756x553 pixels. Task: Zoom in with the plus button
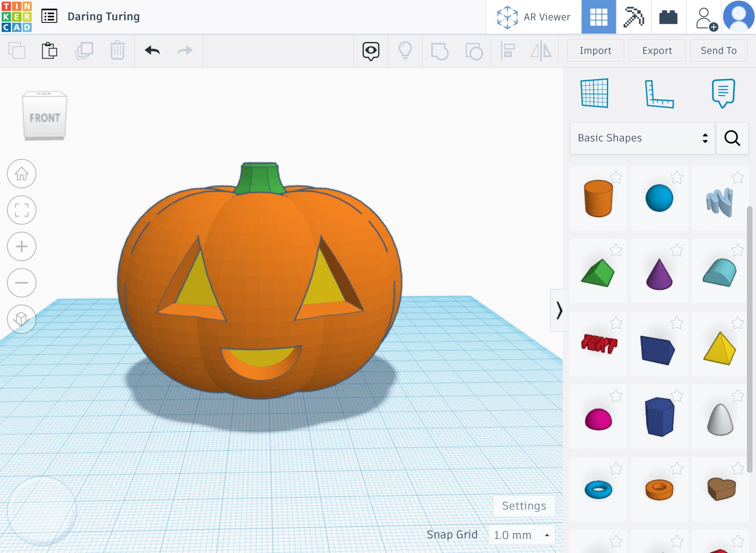pos(22,246)
